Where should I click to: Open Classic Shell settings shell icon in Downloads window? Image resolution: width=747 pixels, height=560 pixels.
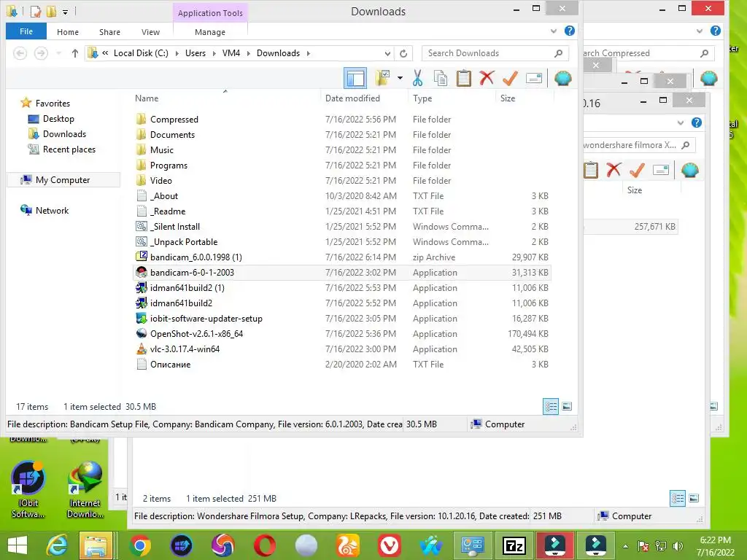tap(563, 78)
